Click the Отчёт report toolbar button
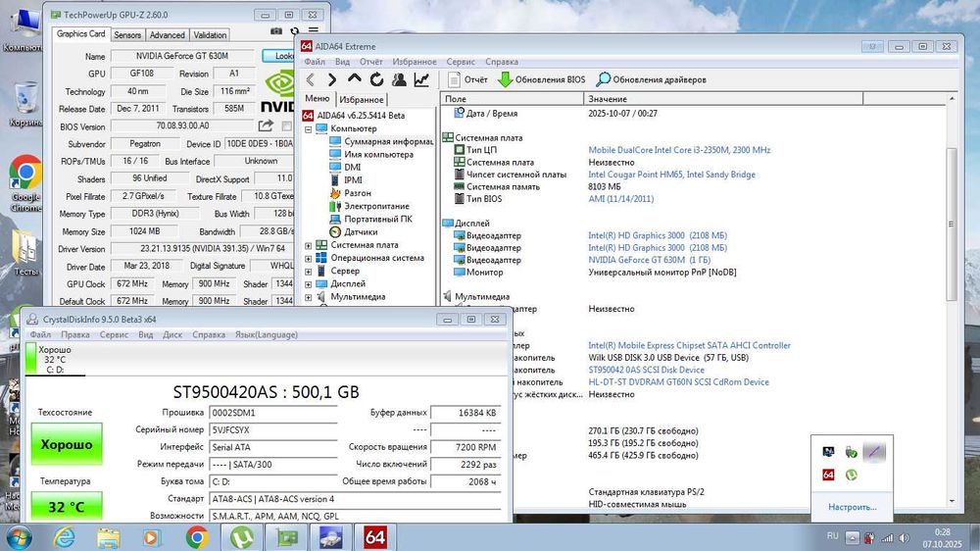Viewport: 980px width, 551px height. click(x=468, y=79)
